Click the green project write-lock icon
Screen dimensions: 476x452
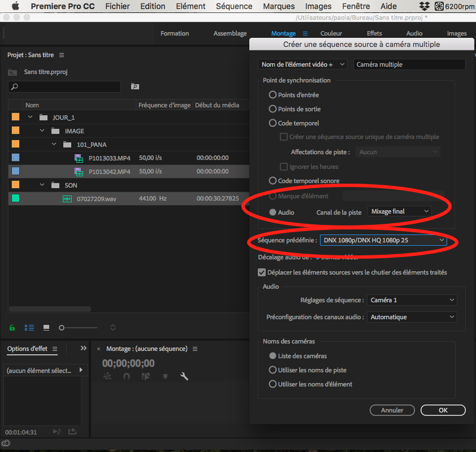coord(12,328)
